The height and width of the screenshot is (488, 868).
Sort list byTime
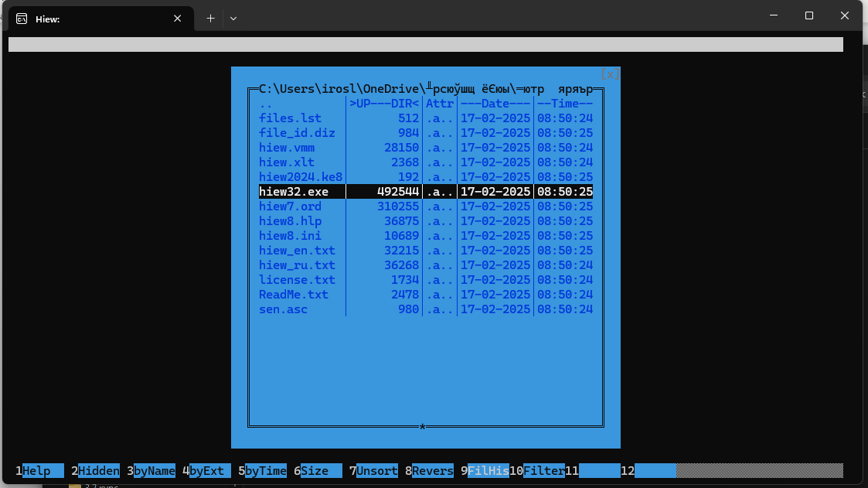click(x=262, y=471)
